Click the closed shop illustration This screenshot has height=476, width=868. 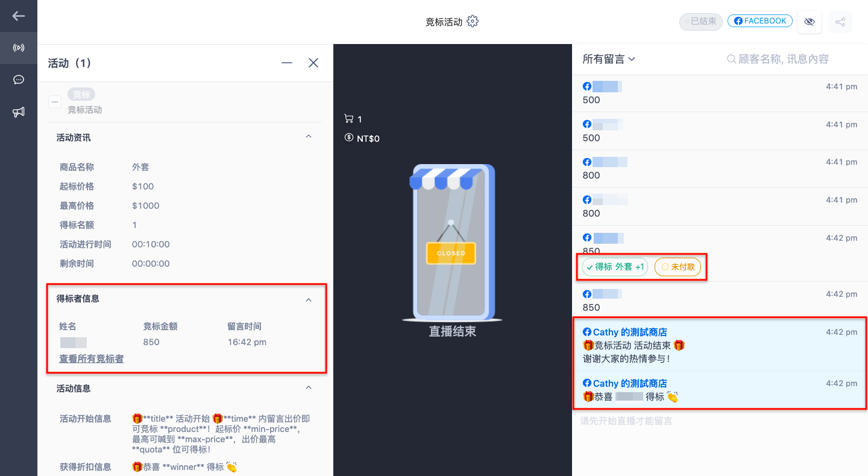point(452,243)
